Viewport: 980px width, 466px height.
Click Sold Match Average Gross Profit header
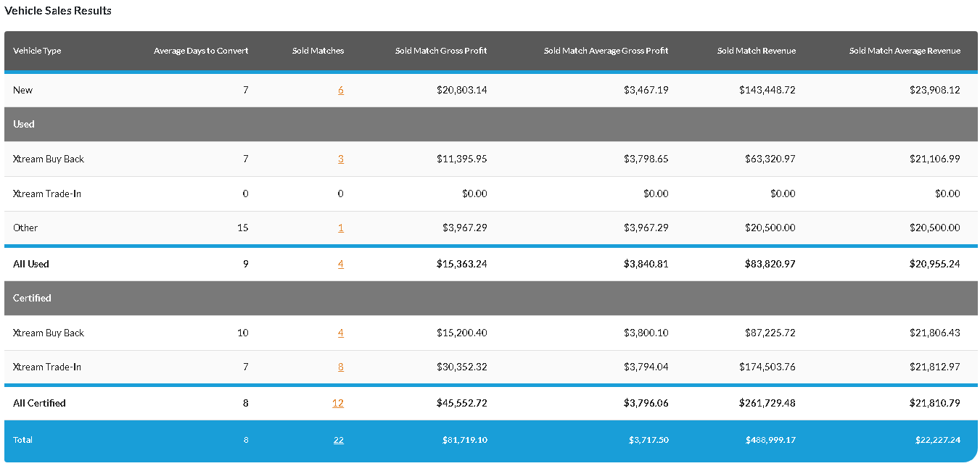tap(606, 51)
